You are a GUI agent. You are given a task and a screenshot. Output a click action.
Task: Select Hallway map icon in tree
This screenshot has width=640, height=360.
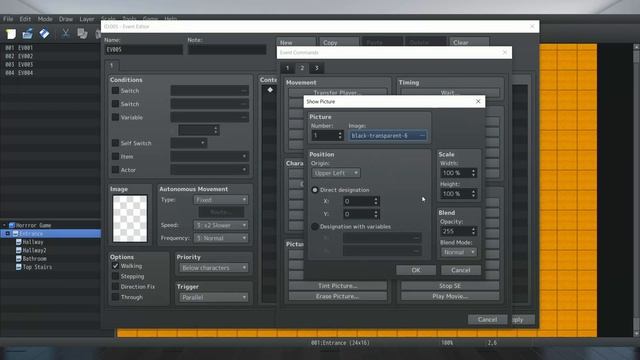tap(18, 242)
